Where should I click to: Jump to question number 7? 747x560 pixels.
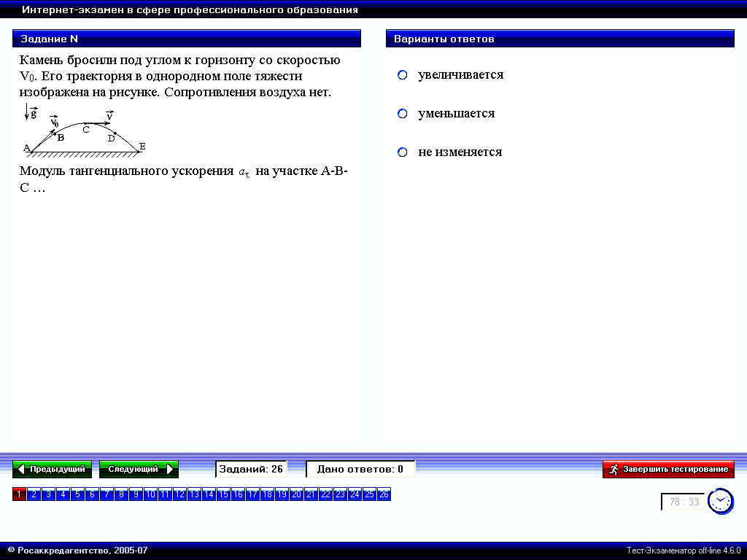[x=107, y=494]
